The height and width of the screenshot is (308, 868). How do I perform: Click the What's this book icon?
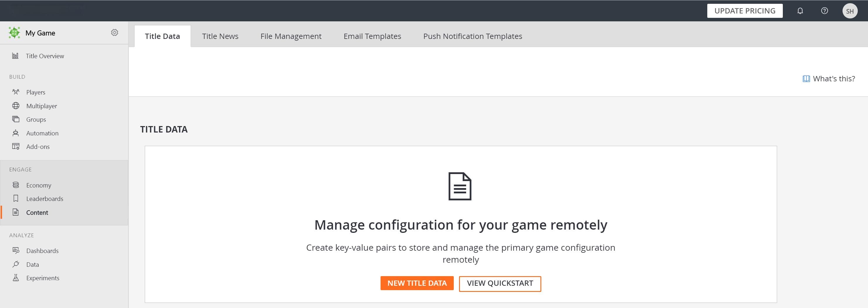click(x=806, y=79)
